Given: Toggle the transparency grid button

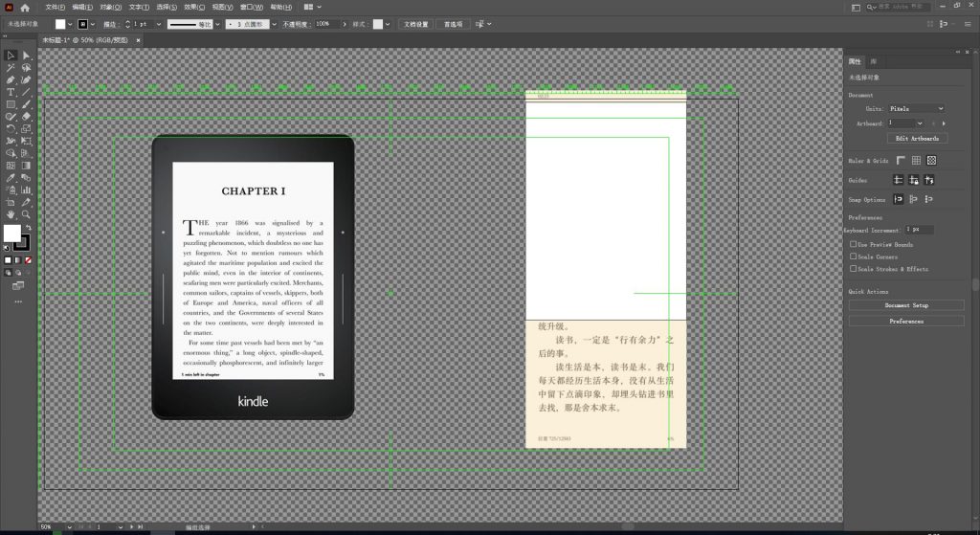Looking at the screenshot, I should (931, 161).
